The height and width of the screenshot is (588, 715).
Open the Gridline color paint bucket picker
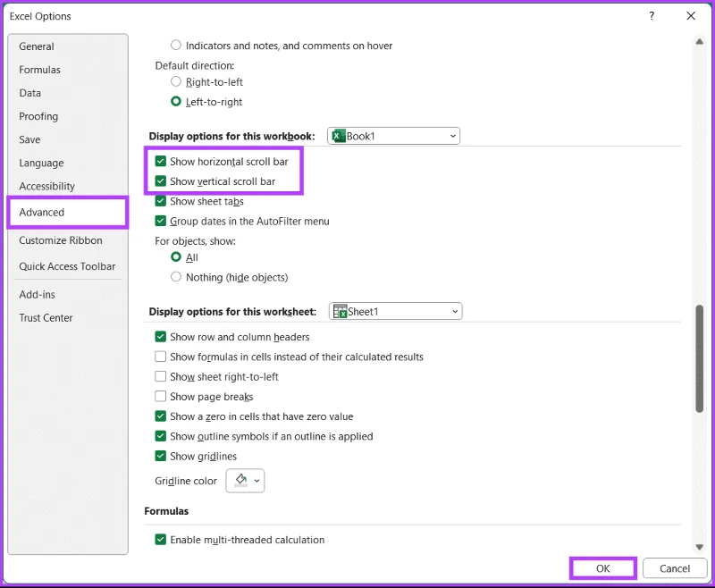[x=245, y=481]
